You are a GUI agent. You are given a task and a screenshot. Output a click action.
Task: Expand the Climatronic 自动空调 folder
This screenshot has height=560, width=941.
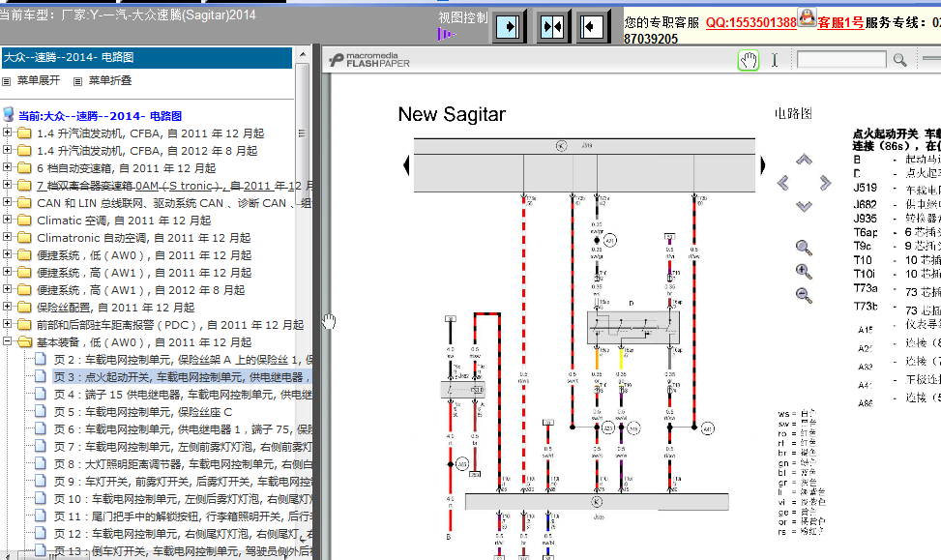point(7,237)
